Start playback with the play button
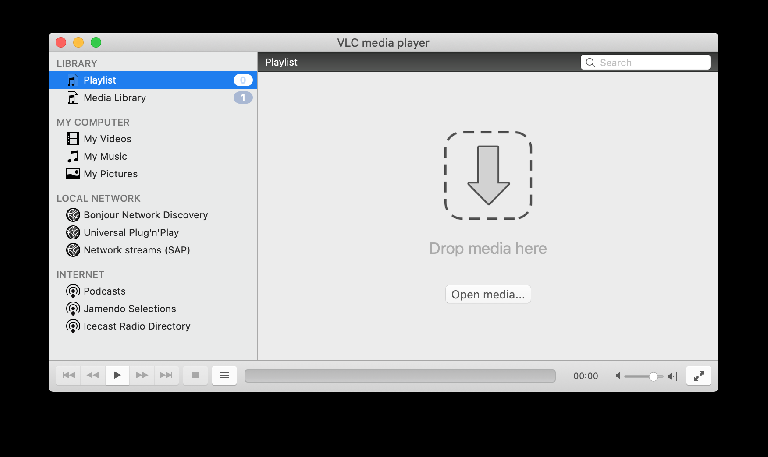768x457 pixels. pos(117,375)
